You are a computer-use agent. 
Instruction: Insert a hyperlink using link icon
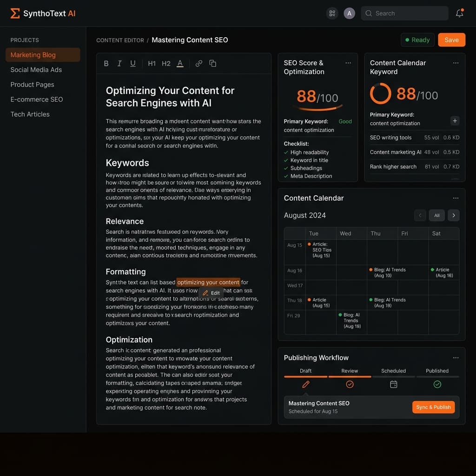pyautogui.click(x=199, y=63)
